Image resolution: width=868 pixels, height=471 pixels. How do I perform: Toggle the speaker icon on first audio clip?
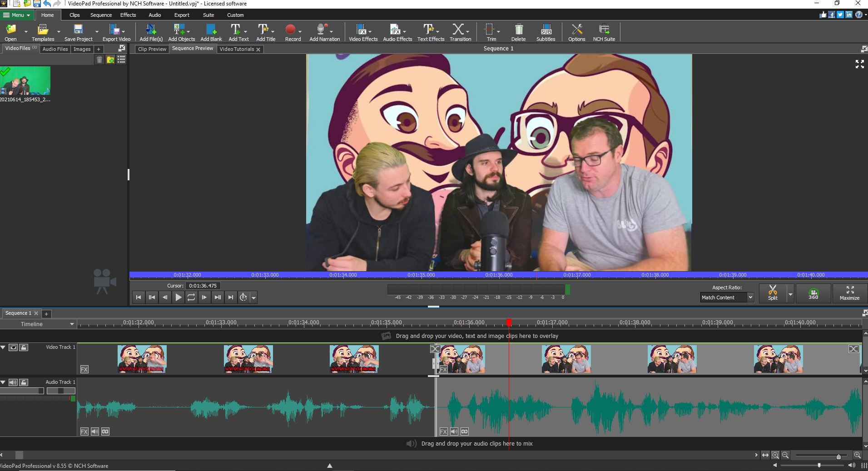[95, 431]
